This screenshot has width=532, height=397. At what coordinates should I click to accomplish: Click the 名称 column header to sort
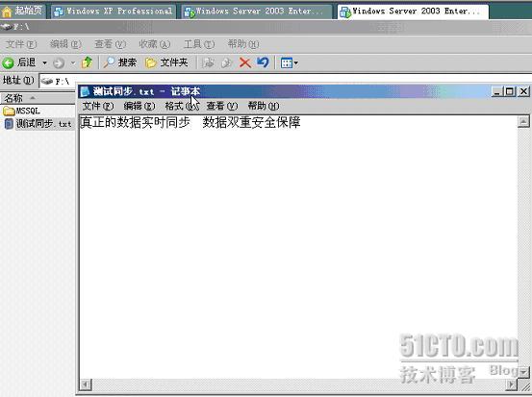point(38,98)
